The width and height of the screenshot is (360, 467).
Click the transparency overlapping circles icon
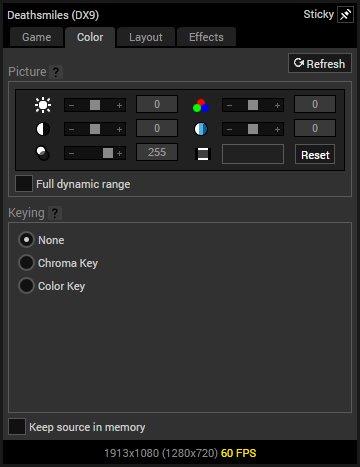(43, 153)
